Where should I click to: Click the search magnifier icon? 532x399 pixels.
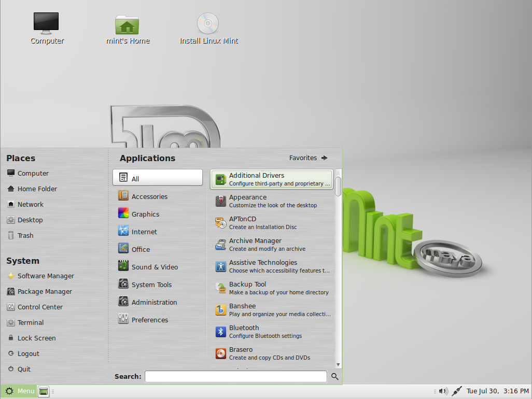click(x=335, y=377)
